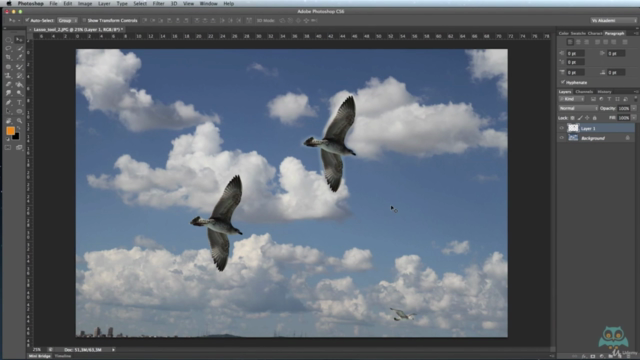This screenshot has width=640, height=360.
Task: Select the Hand tool
Action: pos(9,120)
